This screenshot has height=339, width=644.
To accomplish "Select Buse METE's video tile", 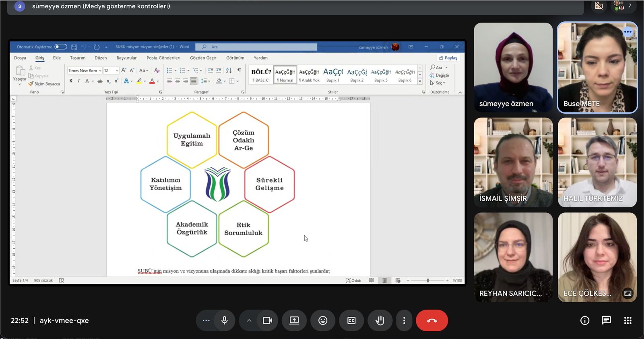I will tap(597, 67).
